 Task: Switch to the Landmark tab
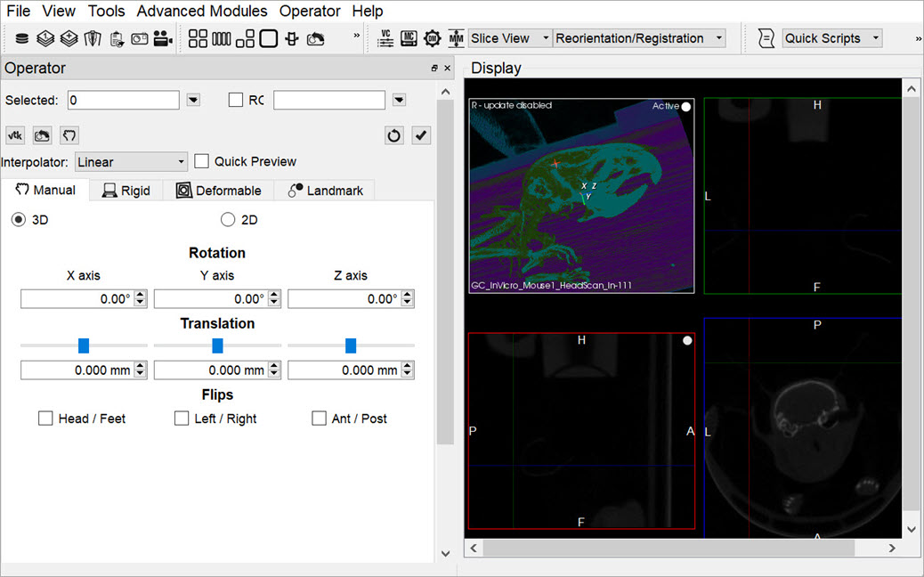[325, 191]
